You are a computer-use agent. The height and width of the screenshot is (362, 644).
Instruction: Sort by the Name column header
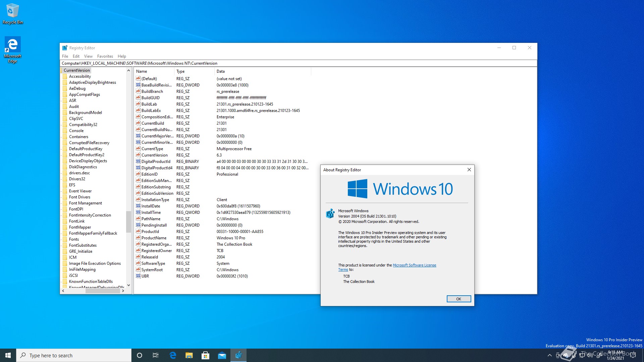(x=154, y=71)
